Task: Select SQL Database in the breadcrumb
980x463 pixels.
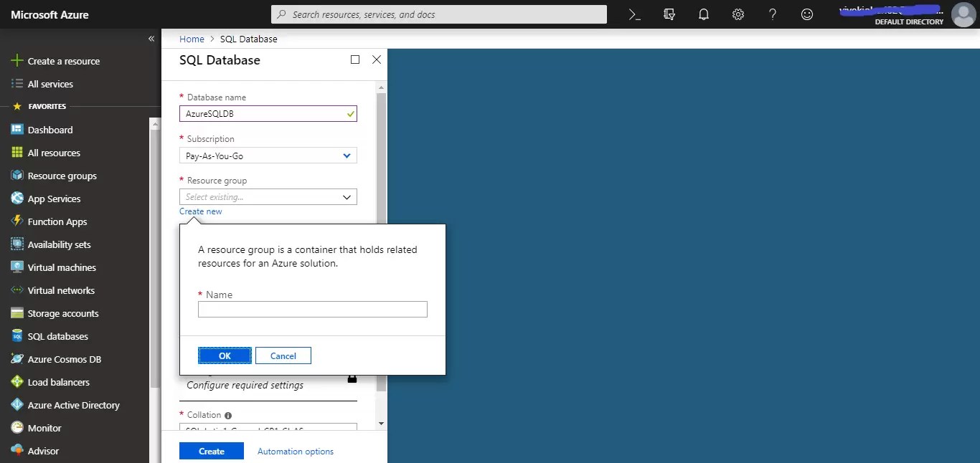Action: (248, 39)
